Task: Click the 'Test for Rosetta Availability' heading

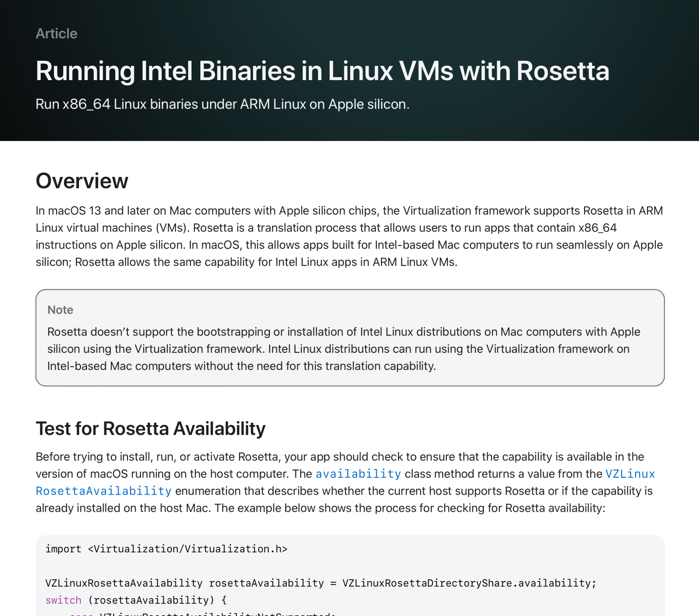Action: pos(151,428)
